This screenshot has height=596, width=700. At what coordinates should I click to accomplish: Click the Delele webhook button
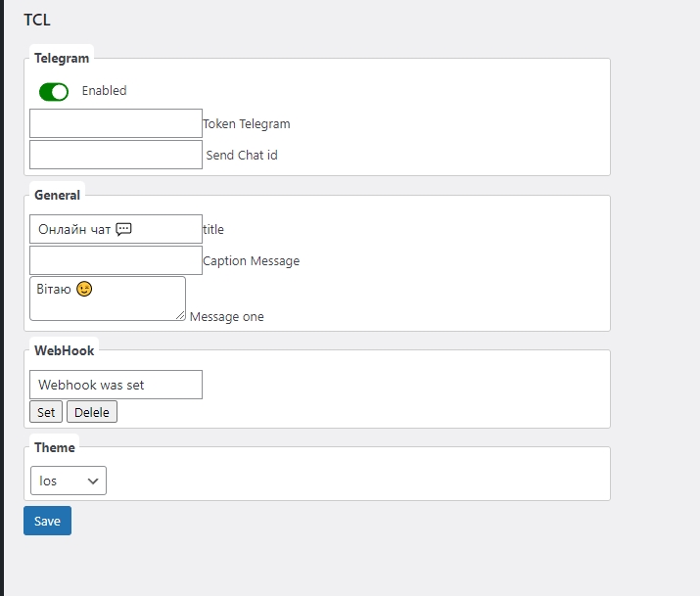click(92, 412)
